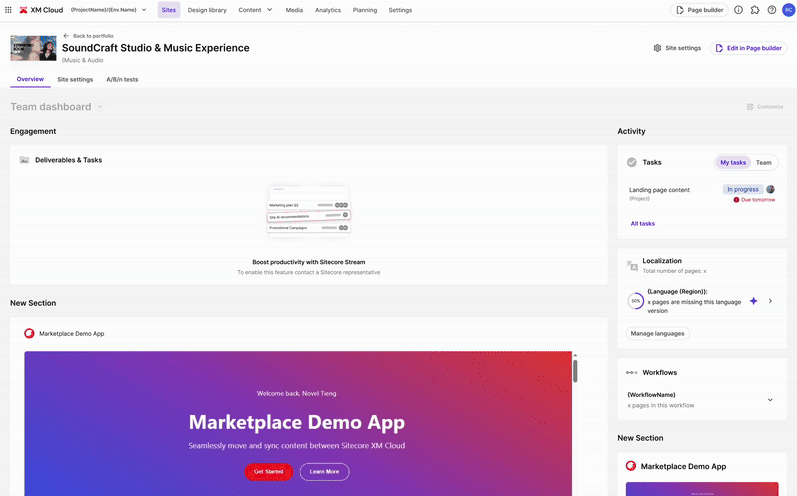Click Edit in Page builder button
This screenshot has width=797, height=496.
748,48
